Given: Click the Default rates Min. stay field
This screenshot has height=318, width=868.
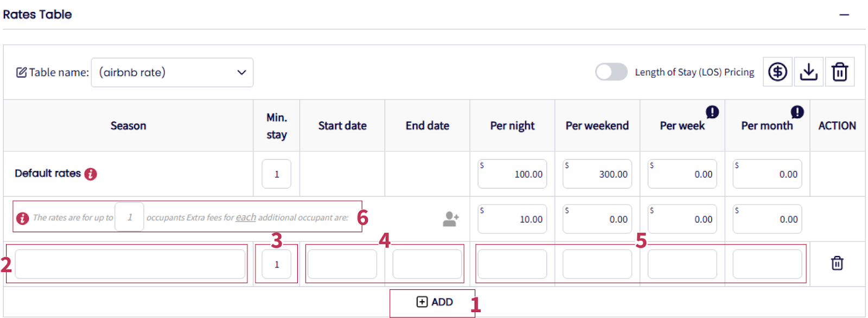Looking at the screenshot, I should [x=277, y=174].
